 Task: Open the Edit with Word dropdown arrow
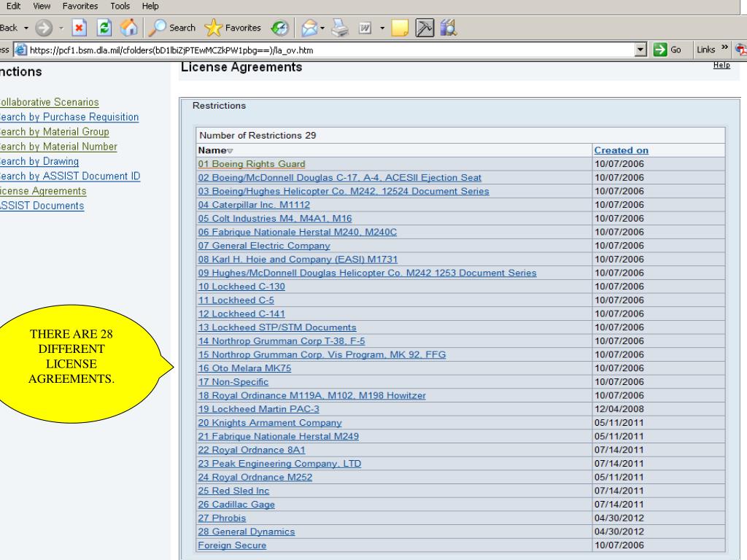pos(382,28)
